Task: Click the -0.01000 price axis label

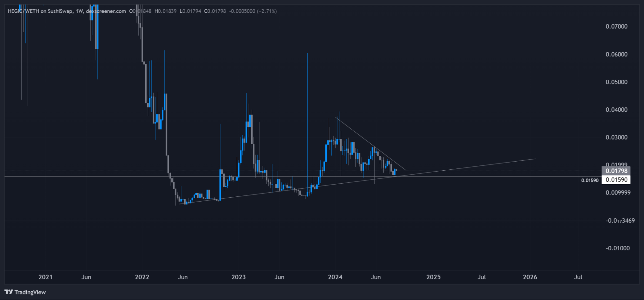Action: point(618,248)
